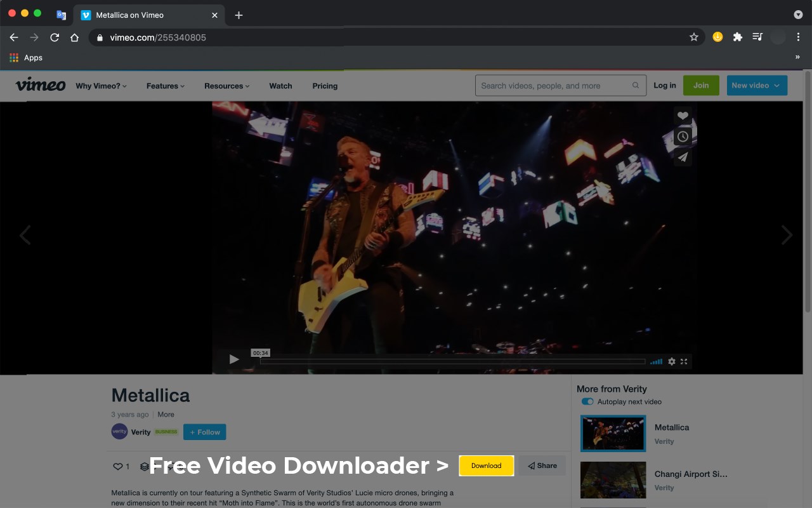Seek within the video progress bar
Viewport: 812px width, 508px height.
coord(452,361)
